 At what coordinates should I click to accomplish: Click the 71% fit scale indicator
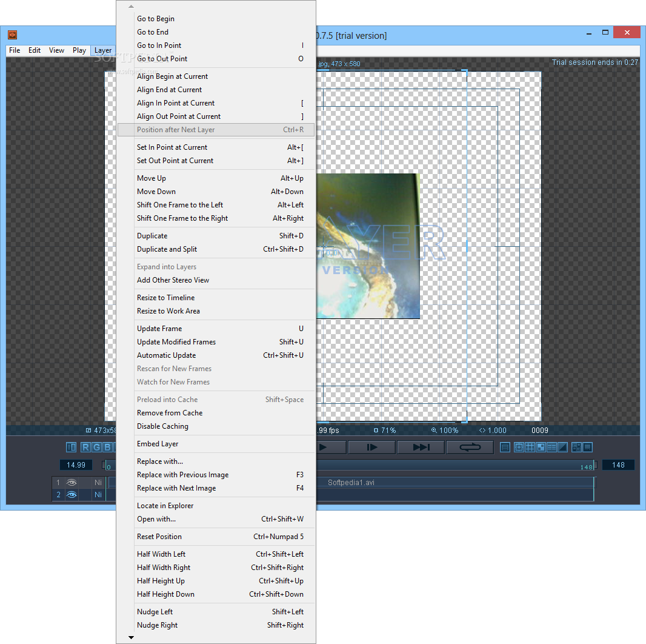[385, 431]
